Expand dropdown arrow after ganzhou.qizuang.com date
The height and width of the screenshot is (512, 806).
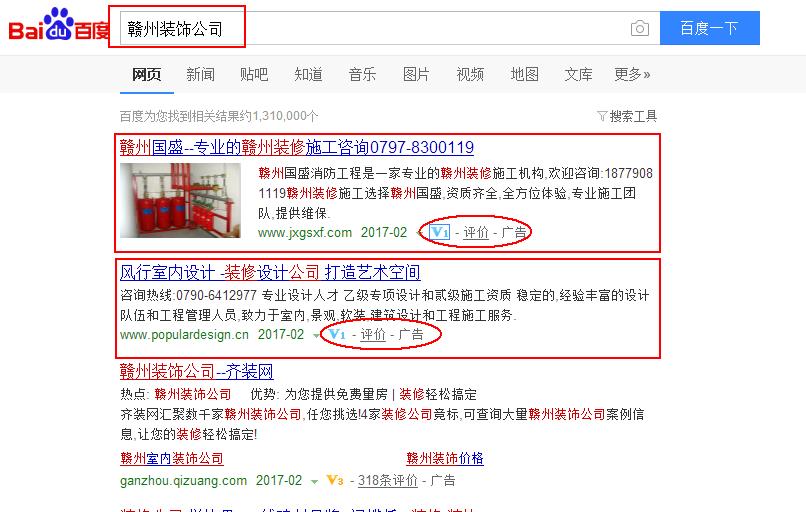314,482
